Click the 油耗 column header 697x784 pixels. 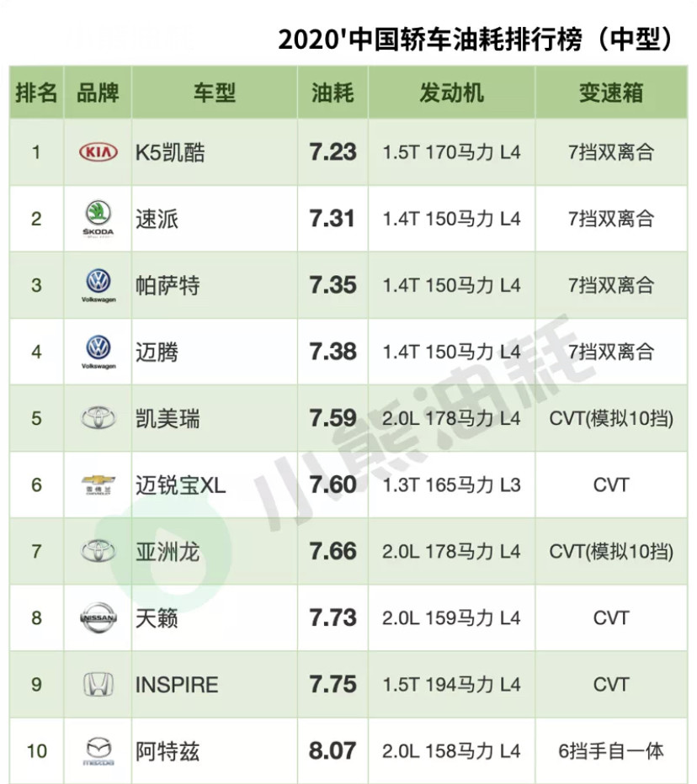(x=333, y=93)
